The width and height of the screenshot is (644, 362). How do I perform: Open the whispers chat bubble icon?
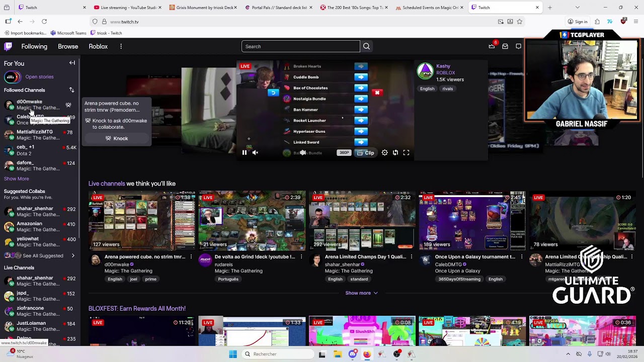point(519,46)
